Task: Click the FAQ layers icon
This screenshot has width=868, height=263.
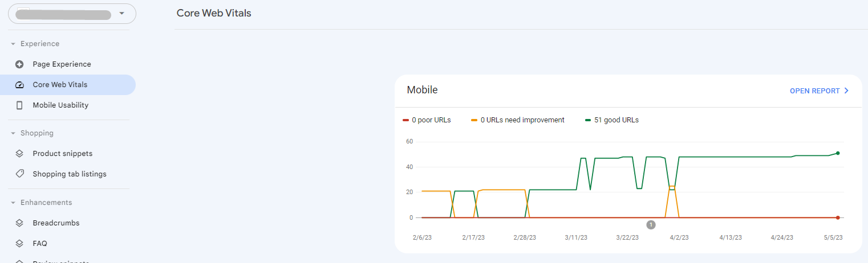Action: 19,244
